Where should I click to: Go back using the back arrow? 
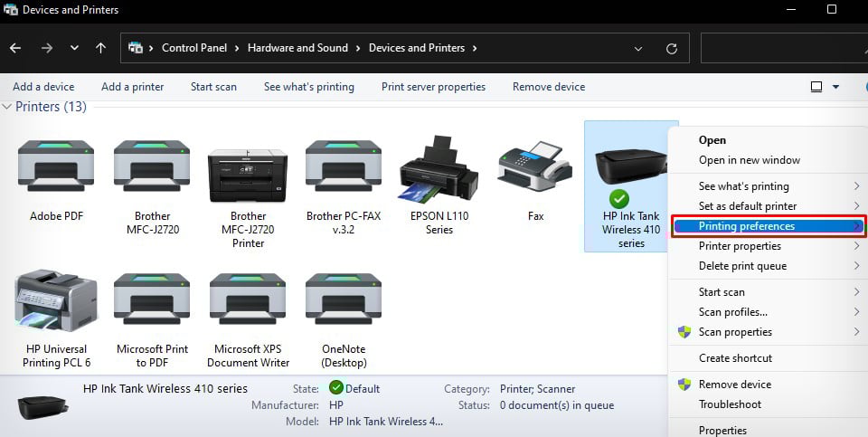point(16,48)
